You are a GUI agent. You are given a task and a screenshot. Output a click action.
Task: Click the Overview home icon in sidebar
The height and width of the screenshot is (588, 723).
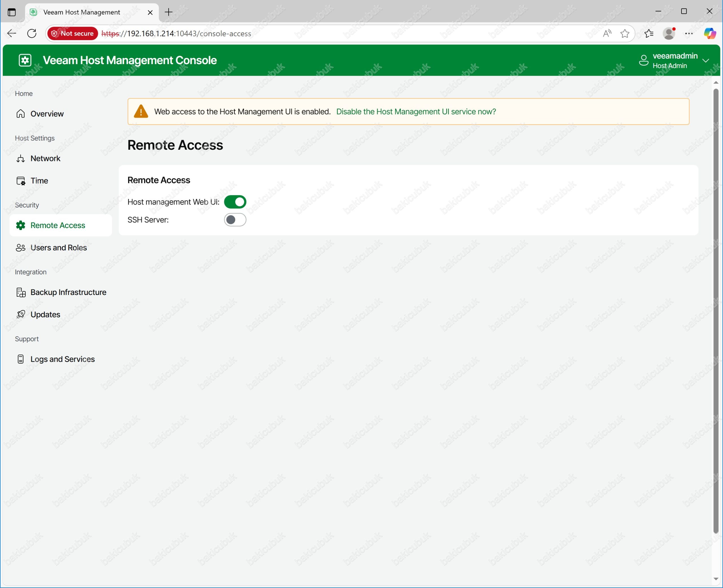tap(21, 114)
